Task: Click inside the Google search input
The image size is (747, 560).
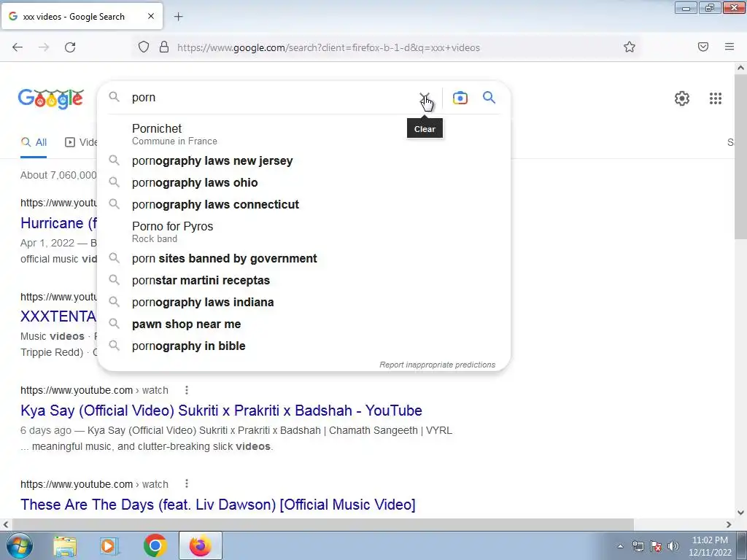Action: tap(271, 98)
